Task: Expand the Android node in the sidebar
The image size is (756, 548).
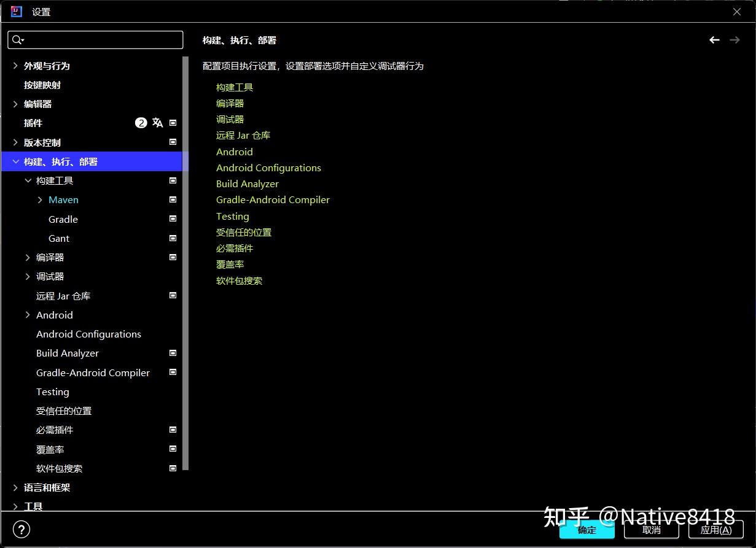Action: click(x=27, y=314)
